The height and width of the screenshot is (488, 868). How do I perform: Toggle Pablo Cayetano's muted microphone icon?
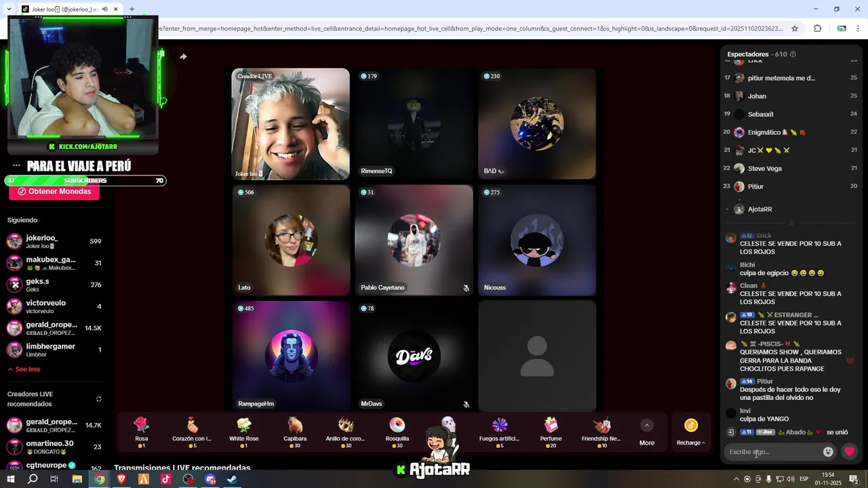pos(466,288)
